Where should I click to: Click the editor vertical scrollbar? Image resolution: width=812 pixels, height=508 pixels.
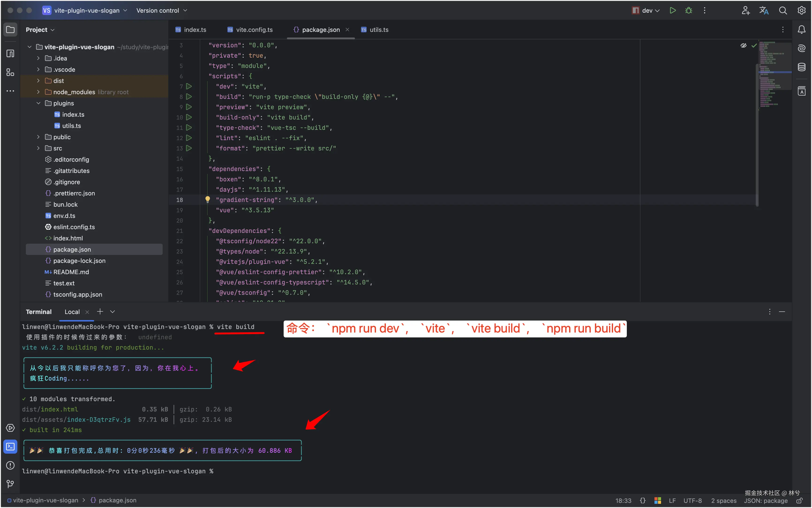757,134
